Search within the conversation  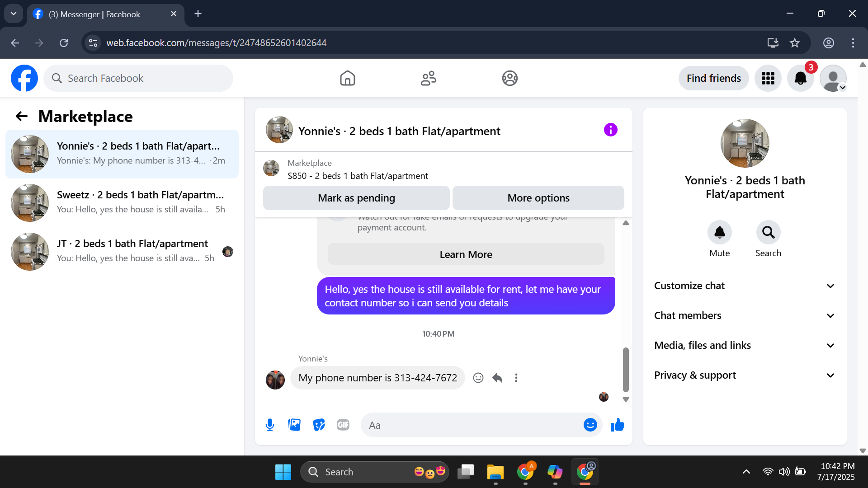769,232
